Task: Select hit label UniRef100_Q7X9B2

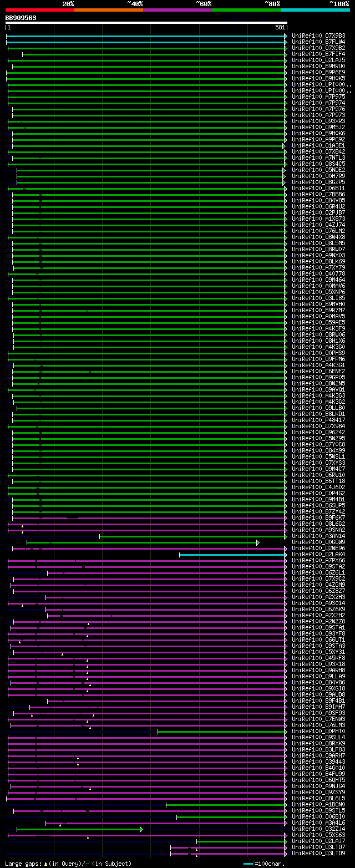Action: [x=318, y=48]
